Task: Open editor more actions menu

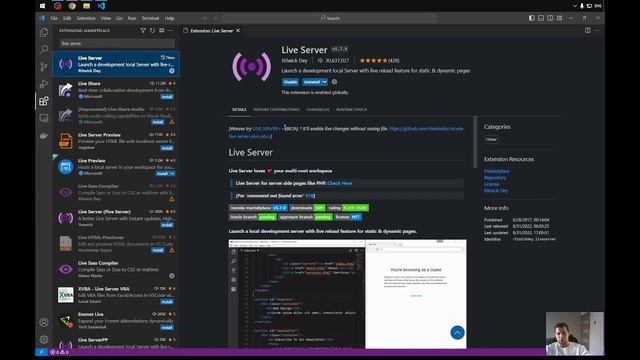Action: [597, 30]
